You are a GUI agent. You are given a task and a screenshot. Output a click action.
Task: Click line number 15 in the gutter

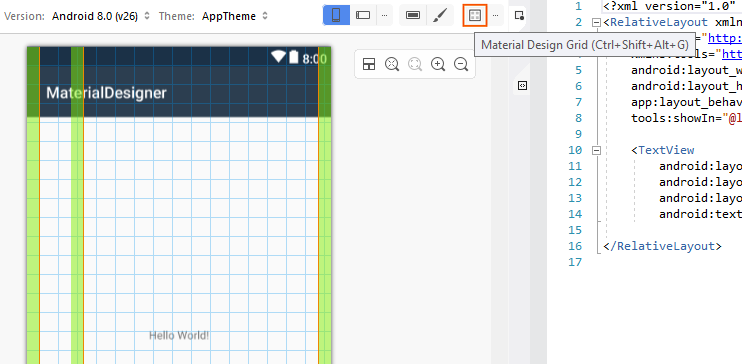(575, 230)
